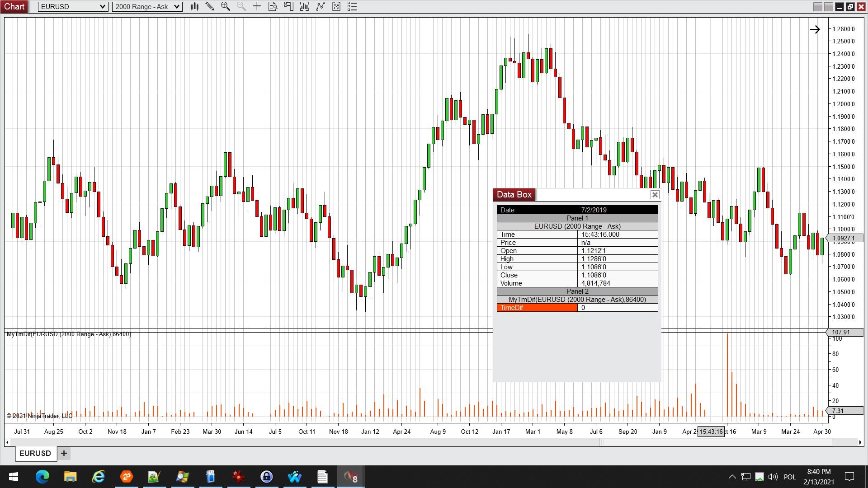Select the drawing tools pencil icon
868x488 pixels.
[210, 6]
